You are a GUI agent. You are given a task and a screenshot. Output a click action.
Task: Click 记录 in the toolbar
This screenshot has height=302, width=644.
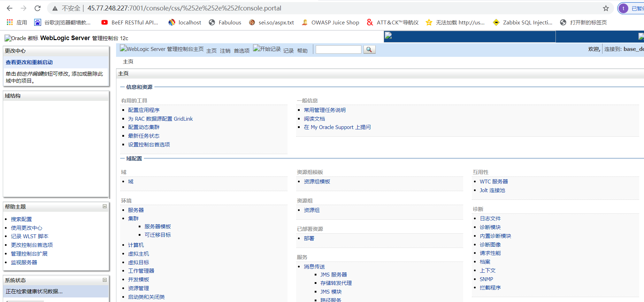click(x=289, y=51)
